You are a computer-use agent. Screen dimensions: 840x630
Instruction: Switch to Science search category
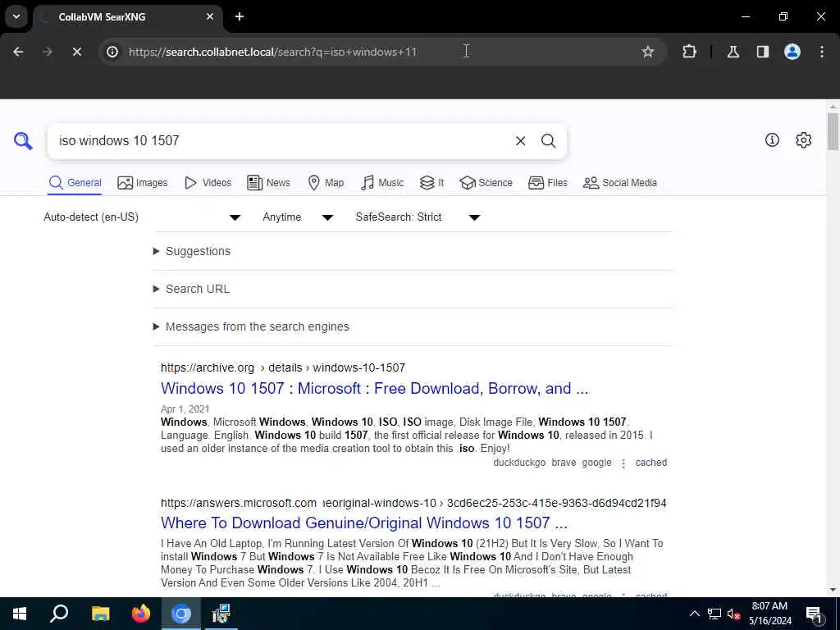(x=486, y=183)
